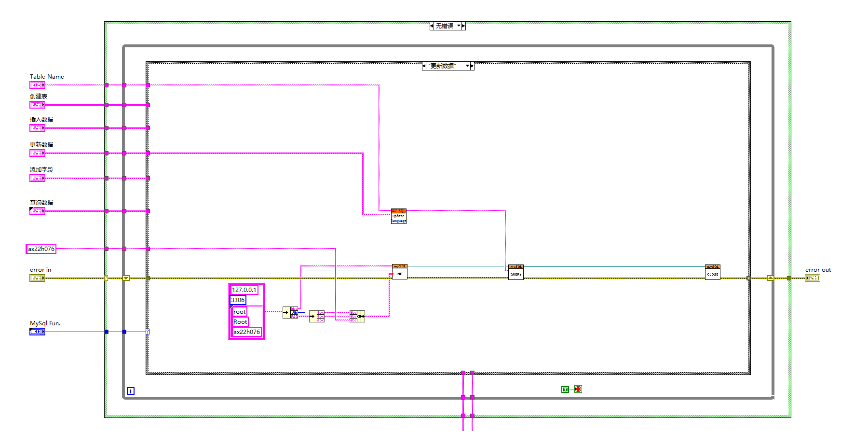Go to previous case of "更新数据" structure

424,66
